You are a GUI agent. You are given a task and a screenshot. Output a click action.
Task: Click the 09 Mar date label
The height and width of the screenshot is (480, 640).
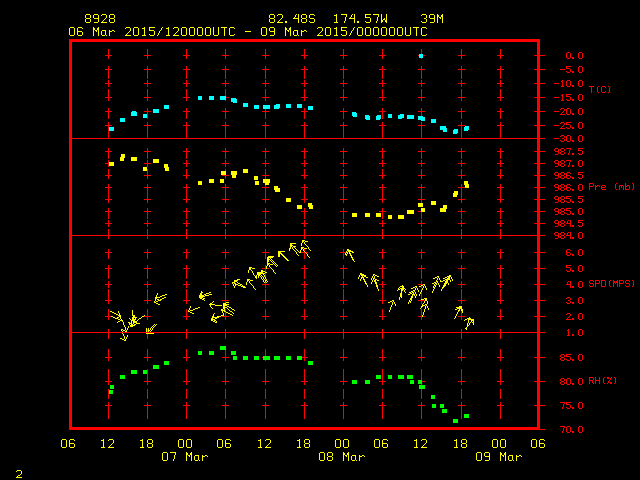[499, 457]
